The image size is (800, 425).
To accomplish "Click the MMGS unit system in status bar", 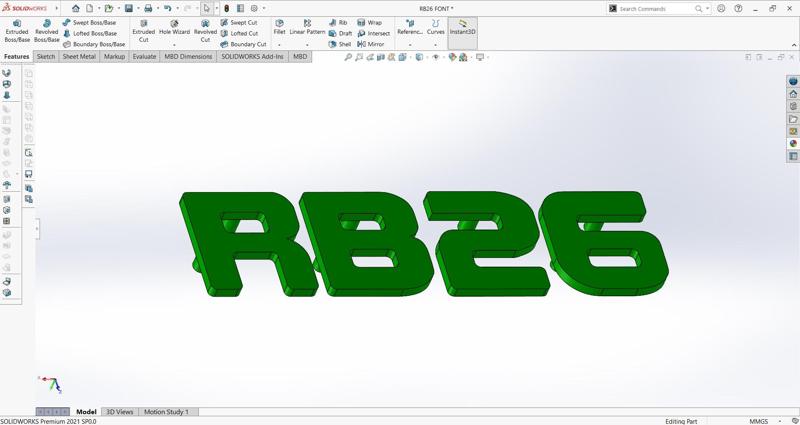I will pos(760,421).
